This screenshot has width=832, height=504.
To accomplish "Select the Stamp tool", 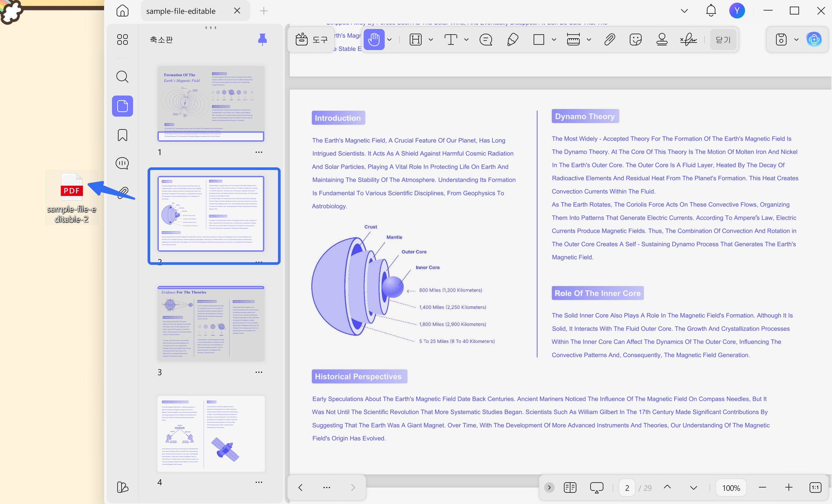I will coord(662,40).
